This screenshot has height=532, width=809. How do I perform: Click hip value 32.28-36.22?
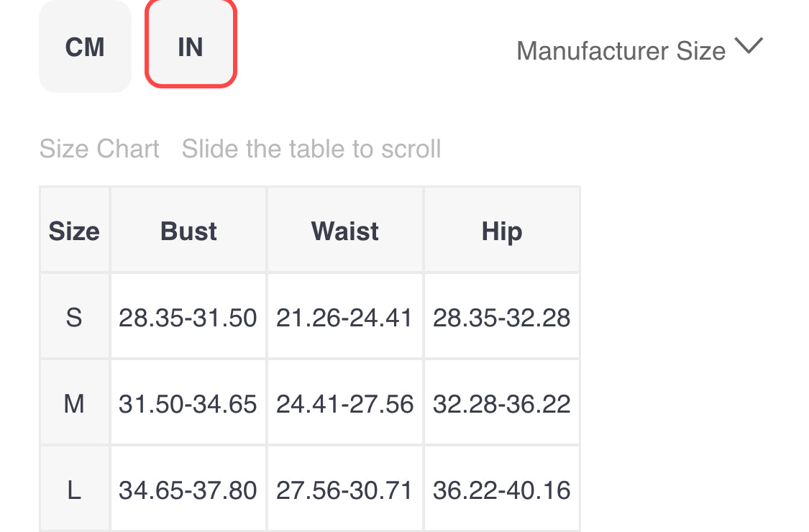click(x=501, y=403)
